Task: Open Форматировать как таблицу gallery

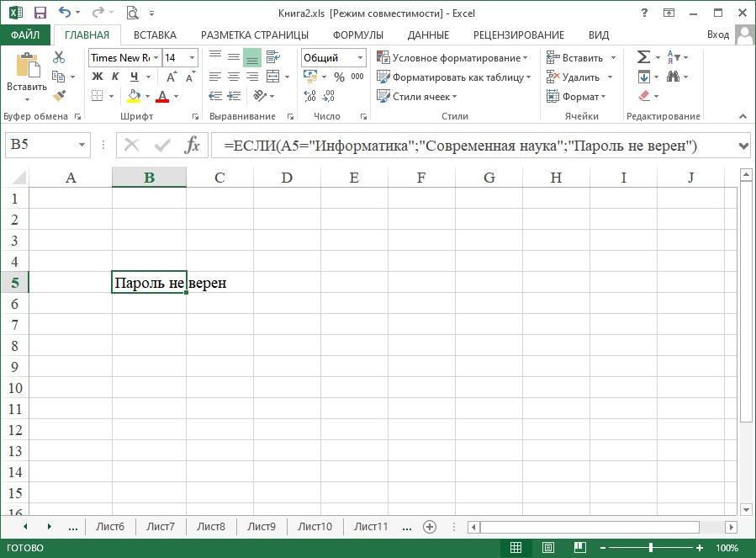Action: pos(454,77)
